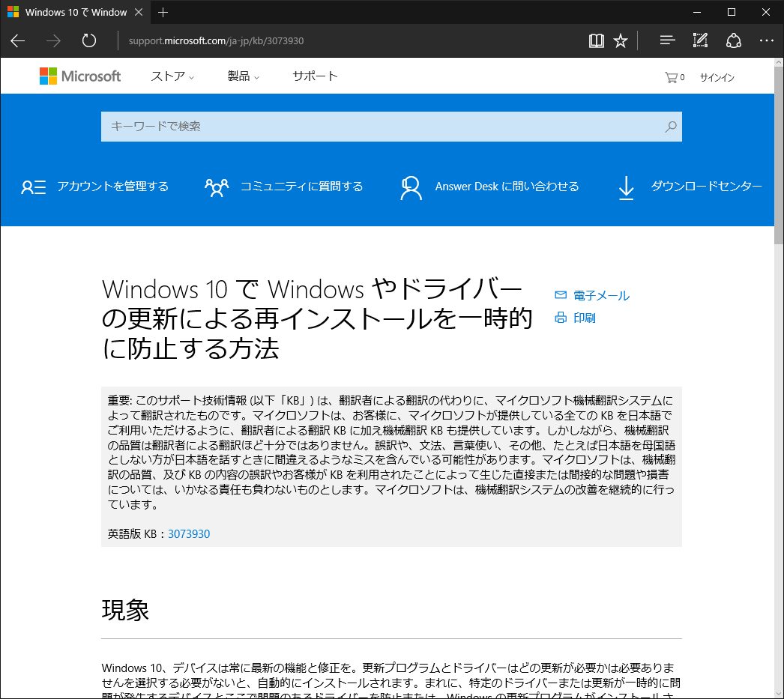
Task: Open the Share icon in toolbar
Action: pyautogui.click(x=733, y=40)
